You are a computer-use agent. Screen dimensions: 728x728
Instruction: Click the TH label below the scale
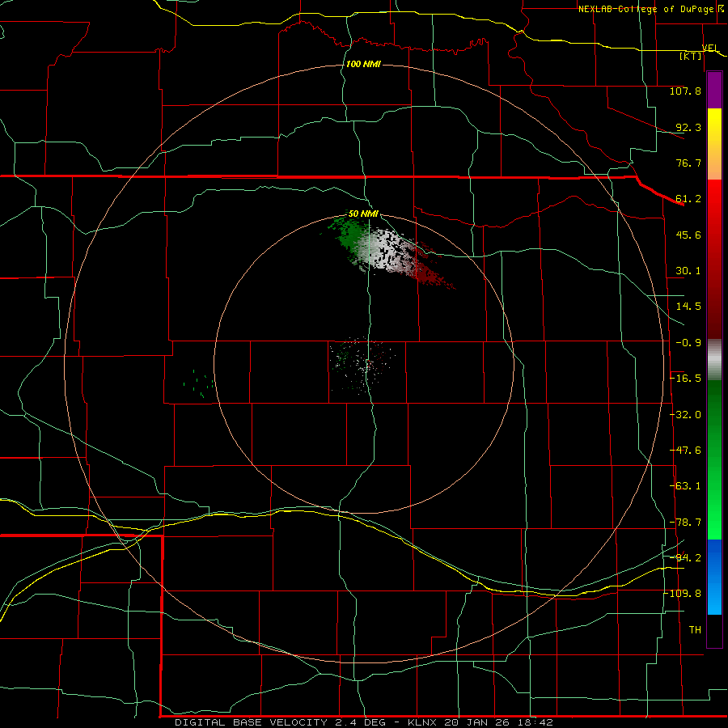tap(695, 630)
